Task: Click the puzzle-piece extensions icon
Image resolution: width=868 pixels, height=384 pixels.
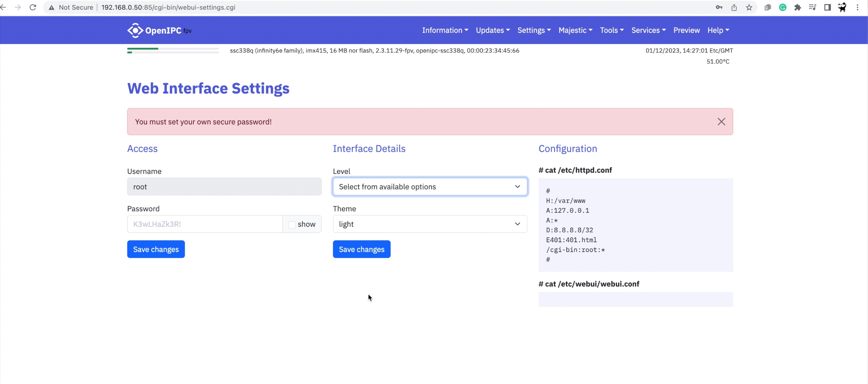Action: coord(797,7)
